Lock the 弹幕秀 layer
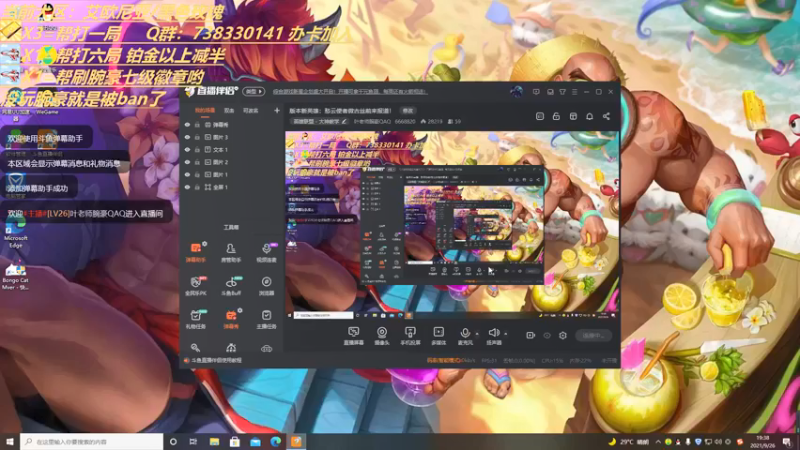The width and height of the screenshot is (800, 450). tap(197, 124)
